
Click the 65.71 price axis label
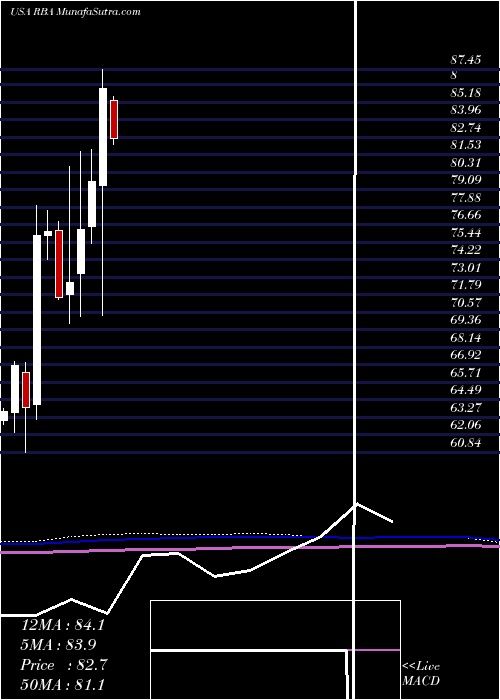pos(466,372)
